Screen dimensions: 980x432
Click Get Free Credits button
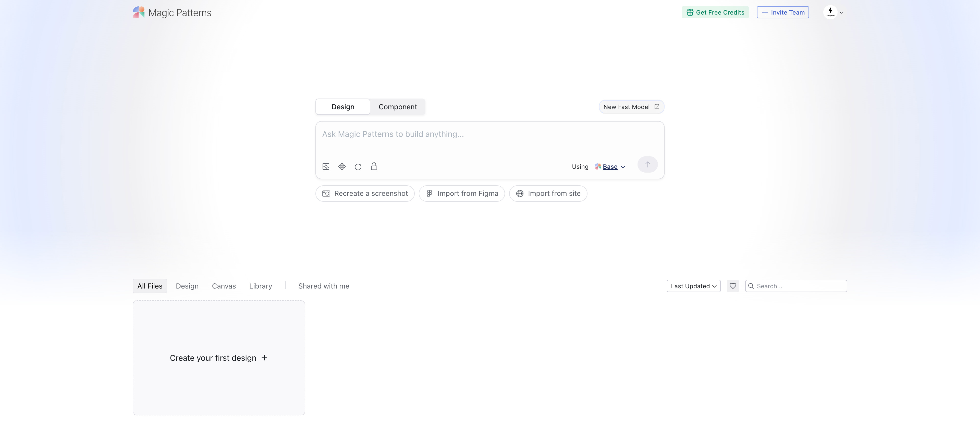click(715, 12)
